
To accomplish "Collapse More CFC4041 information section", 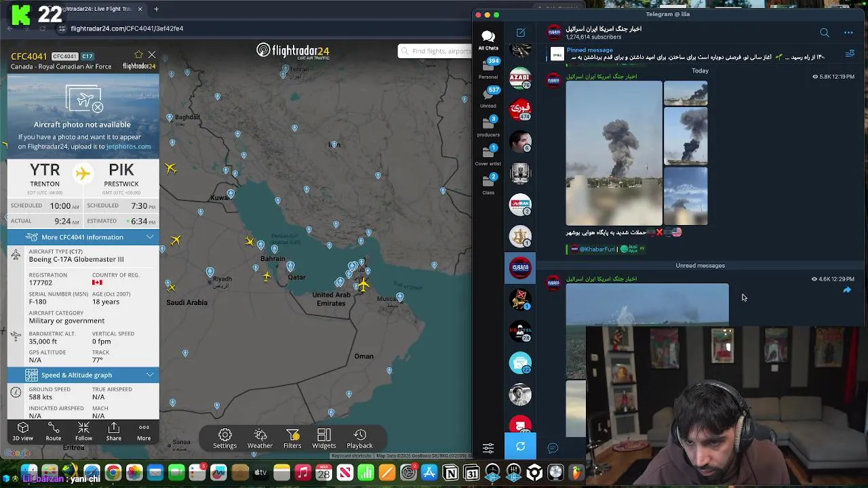I will (x=83, y=237).
